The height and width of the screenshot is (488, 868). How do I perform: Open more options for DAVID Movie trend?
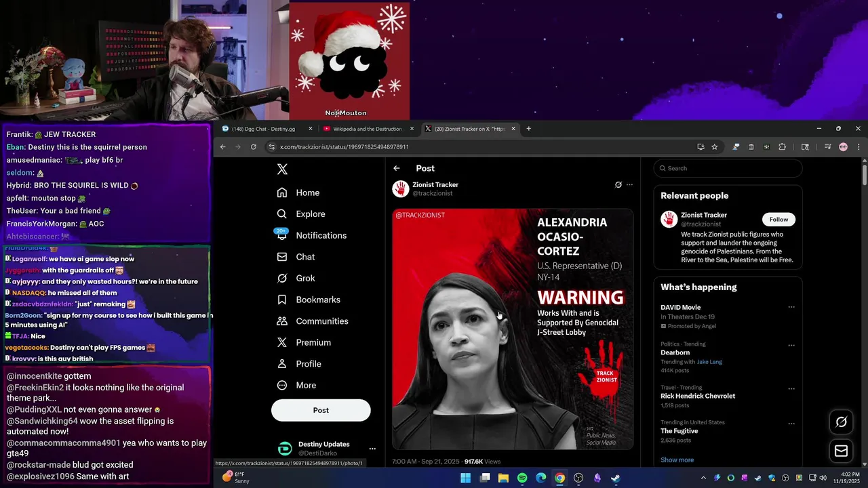point(791,307)
